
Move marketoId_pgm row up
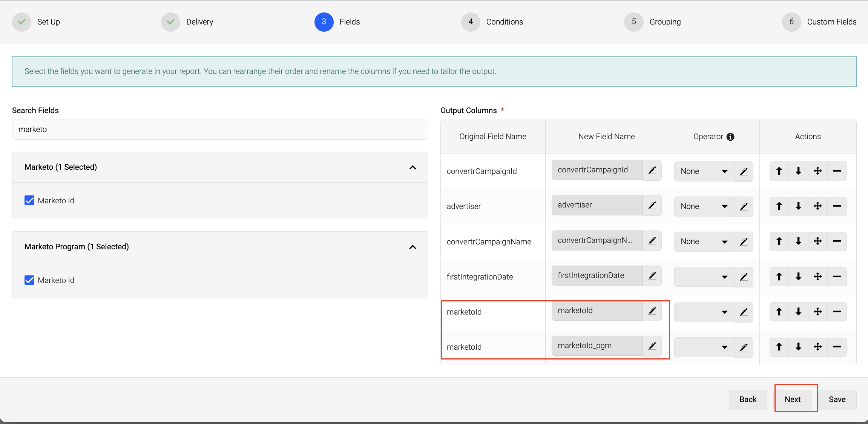click(779, 347)
